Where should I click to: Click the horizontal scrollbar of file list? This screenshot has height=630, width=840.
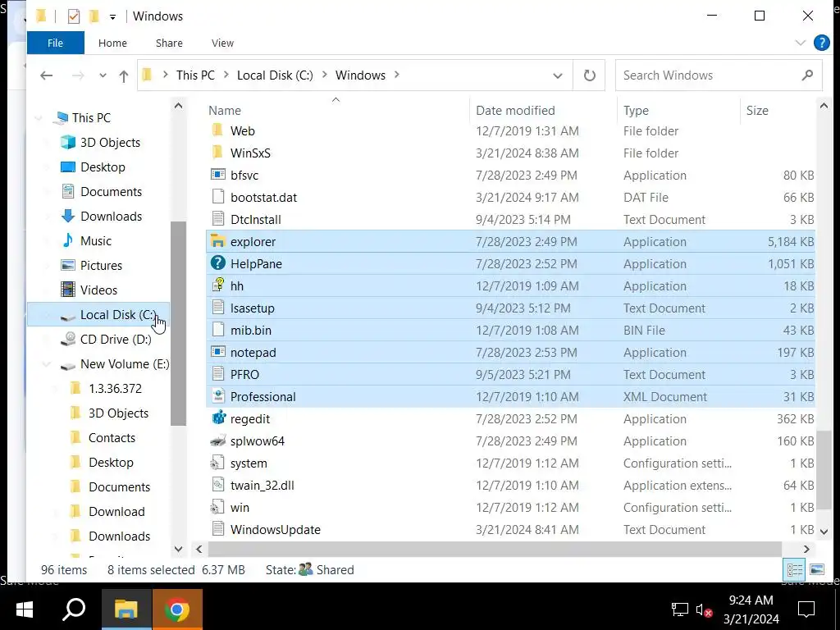[495, 549]
